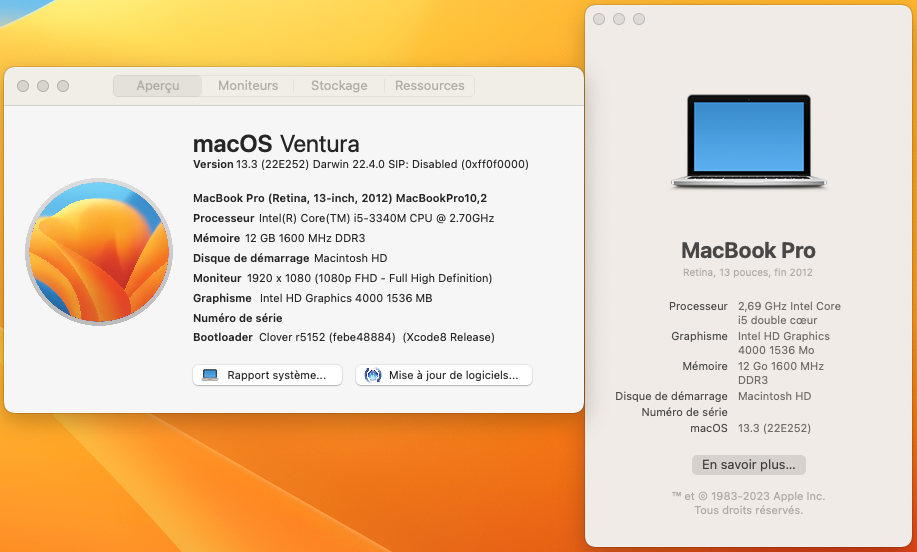Click the i5-3340M CPU processor value
This screenshot has height=552, width=917.
(377, 218)
